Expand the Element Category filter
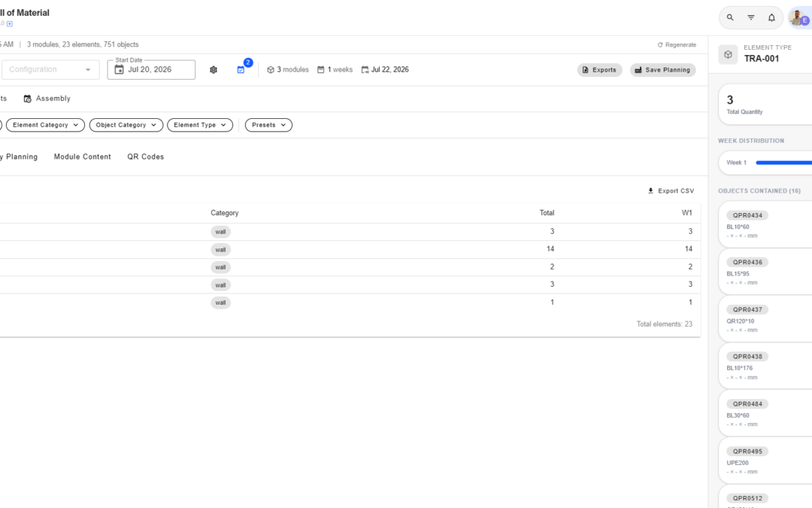This screenshot has height=508, width=812. coord(45,125)
